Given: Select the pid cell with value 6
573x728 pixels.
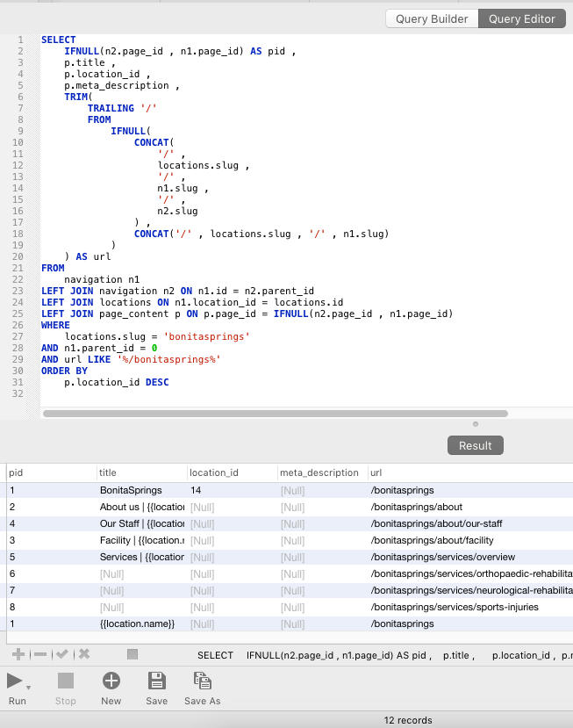Looking at the screenshot, I should (x=51, y=573).
